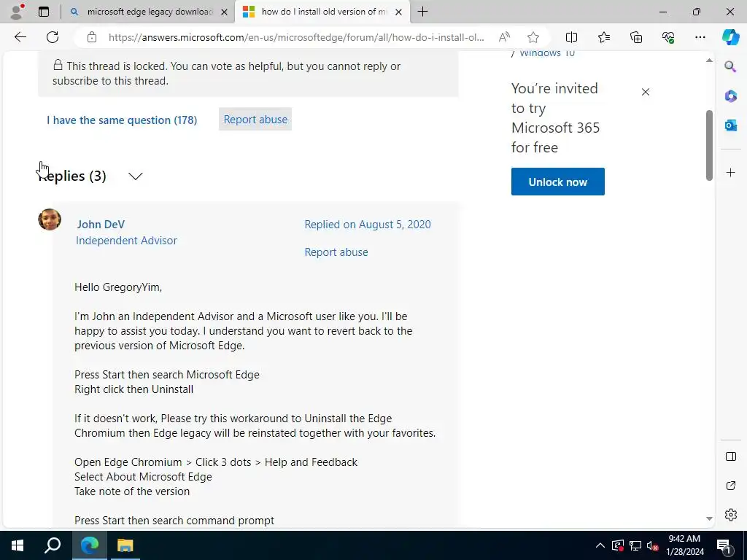The width and height of the screenshot is (747, 560).
Task: Add this page to favorites star
Action: [x=533, y=37]
